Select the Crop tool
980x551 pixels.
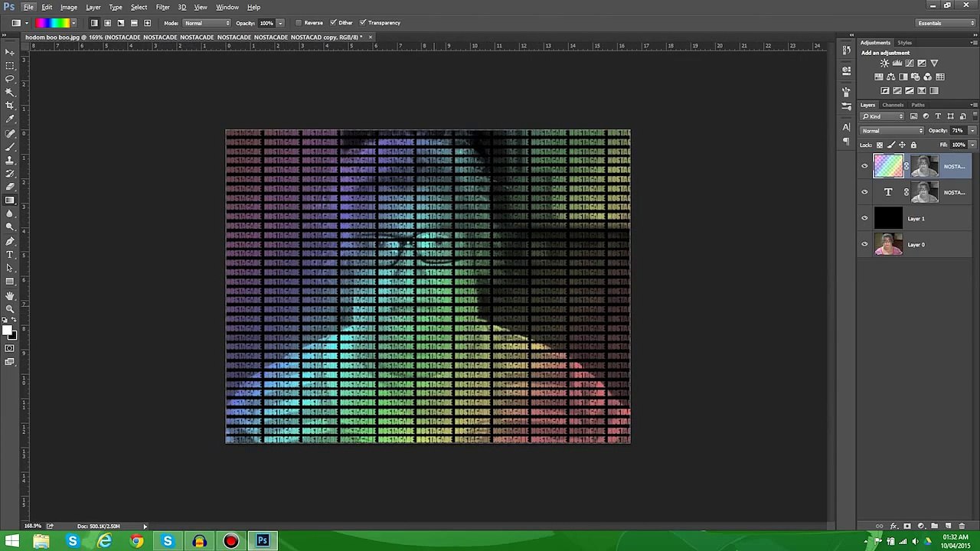(x=10, y=106)
